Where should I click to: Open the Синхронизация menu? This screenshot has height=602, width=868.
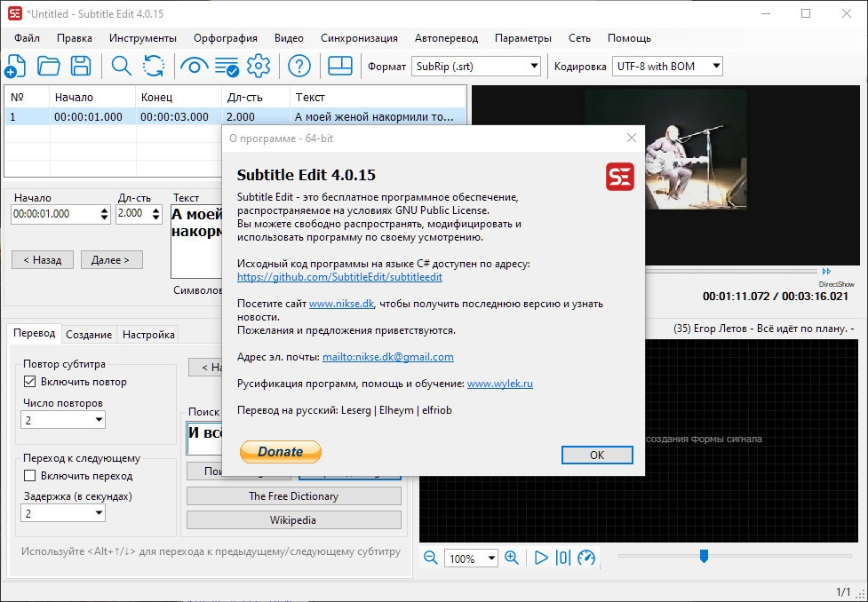coord(359,38)
